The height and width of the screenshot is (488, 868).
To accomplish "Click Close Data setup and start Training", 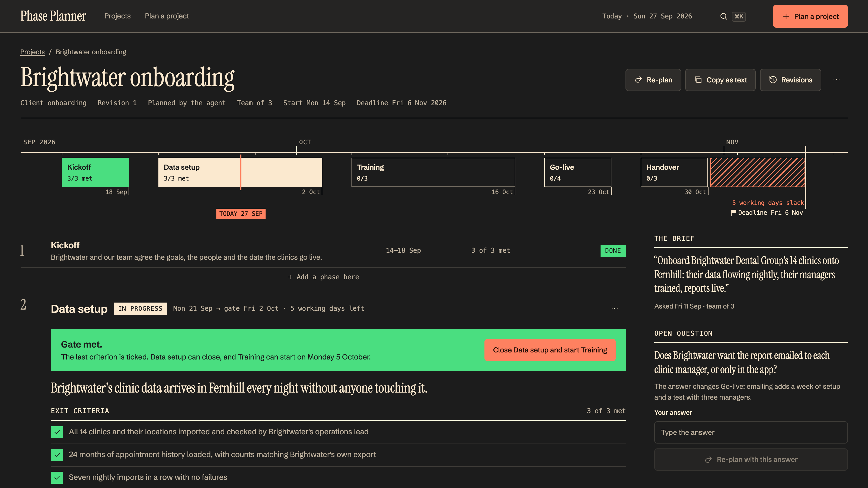I will coord(550,350).
